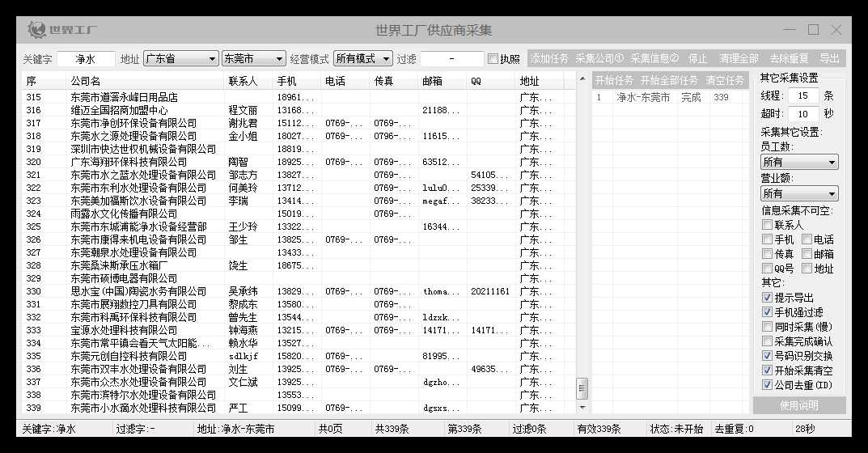The width and height of the screenshot is (868, 453).
Task: Click the 过滤 input field
Action: point(451,59)
